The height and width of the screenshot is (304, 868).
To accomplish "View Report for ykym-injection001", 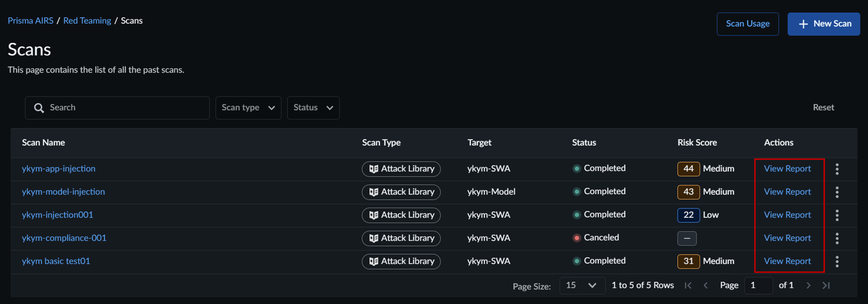I will [x=787, y=215].
